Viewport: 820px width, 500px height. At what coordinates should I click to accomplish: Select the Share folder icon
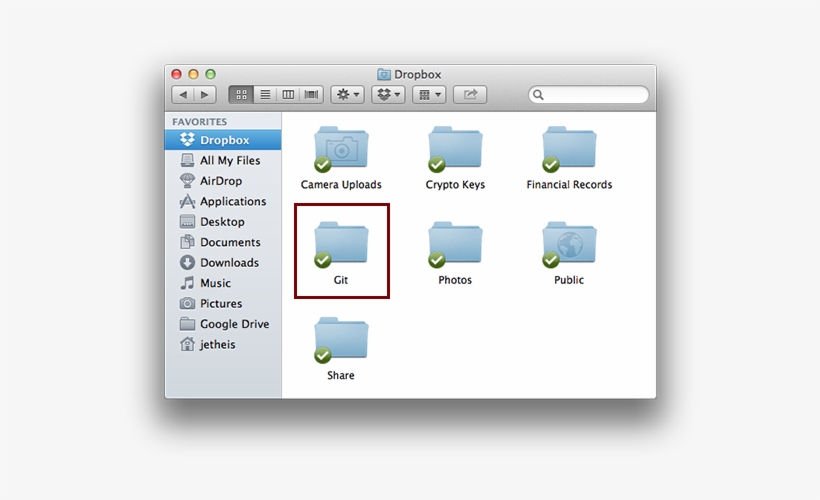(341, 340)
